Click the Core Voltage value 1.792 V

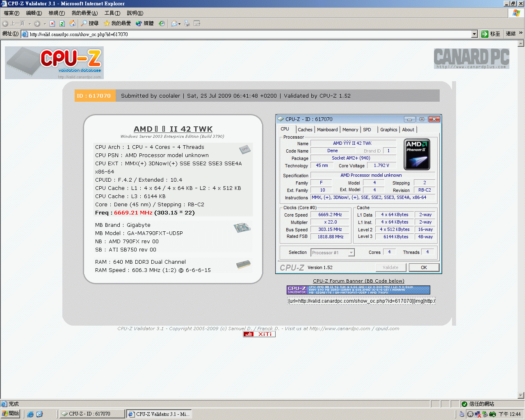pyautogui.click(x=381, y=165)
